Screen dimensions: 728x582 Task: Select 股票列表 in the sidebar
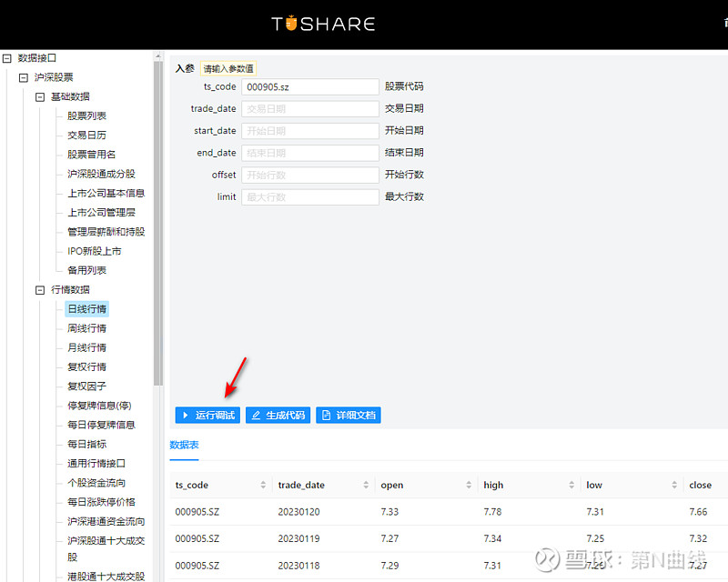pos(86,115)
